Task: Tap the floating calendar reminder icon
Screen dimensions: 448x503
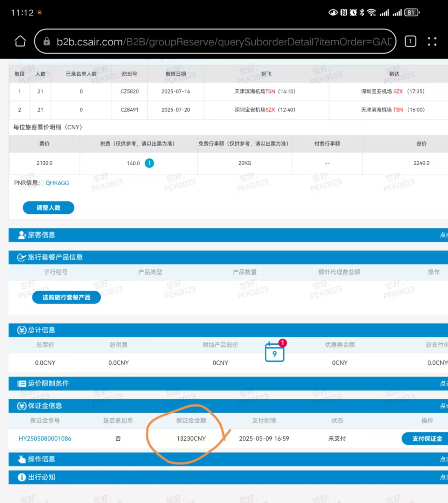Action: pos(275,352)
